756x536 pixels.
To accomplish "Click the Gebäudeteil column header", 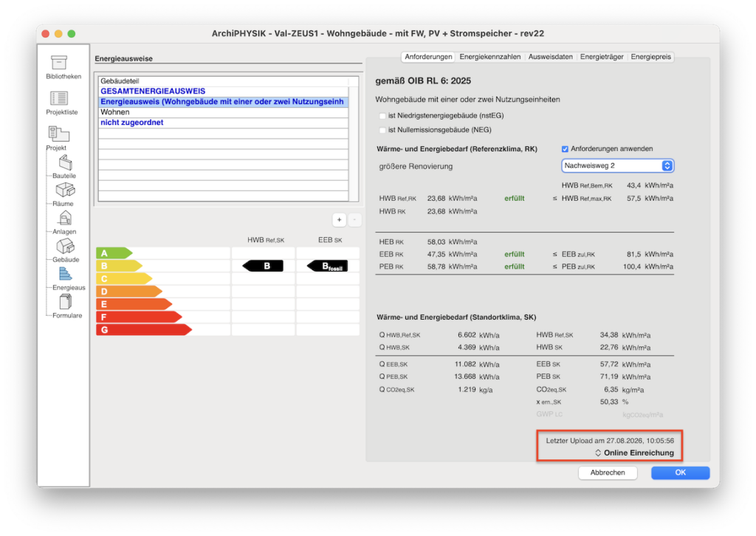I will pos(223,81).
